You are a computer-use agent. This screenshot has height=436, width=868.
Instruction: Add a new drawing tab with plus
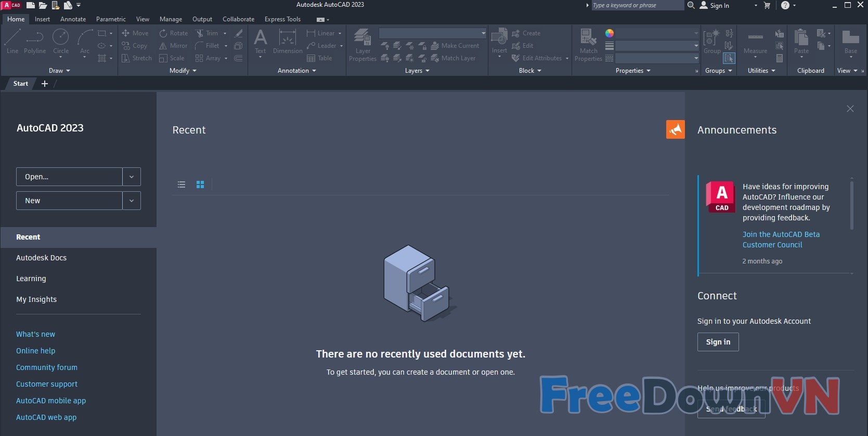click(x=45, y=84)
